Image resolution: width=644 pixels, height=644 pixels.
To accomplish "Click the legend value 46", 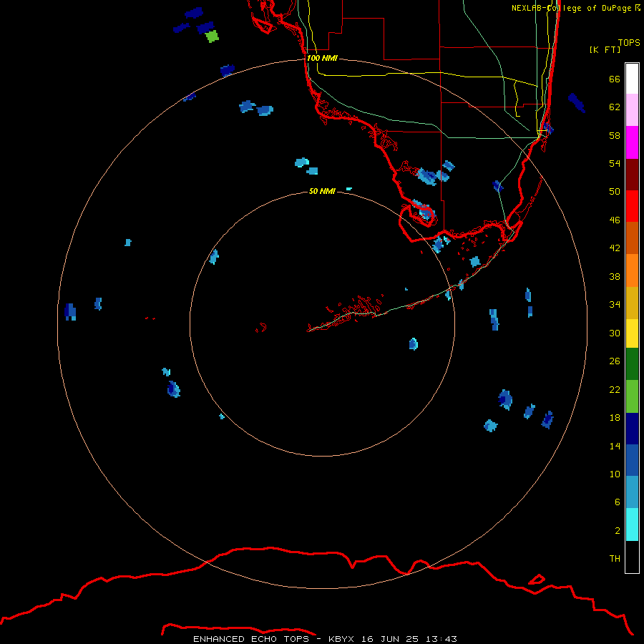I will tap(615, 220).
